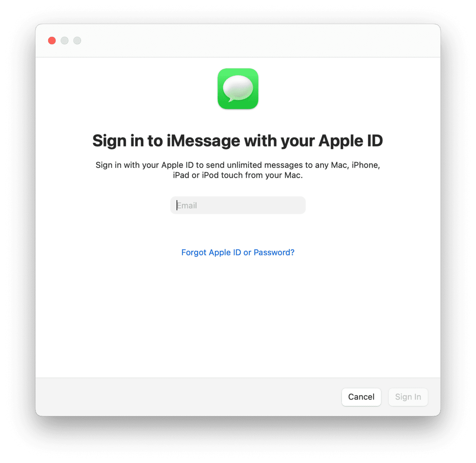Image resolution: width=476 pixels, height=463 pixels.
Task: Select the words Apple ID in the heading
Action: pos(351,141)
